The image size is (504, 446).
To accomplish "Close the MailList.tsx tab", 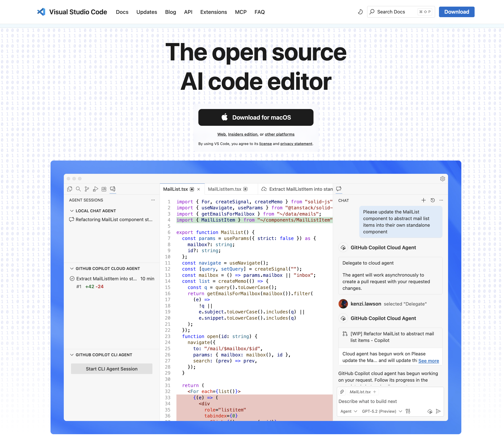I will 199,189.
